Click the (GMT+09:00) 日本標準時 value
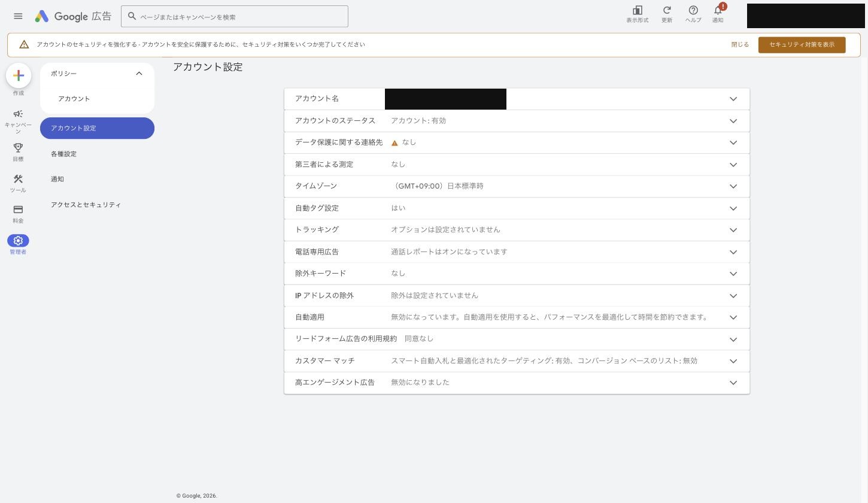 pyautogui.click(x=437, y=186)
